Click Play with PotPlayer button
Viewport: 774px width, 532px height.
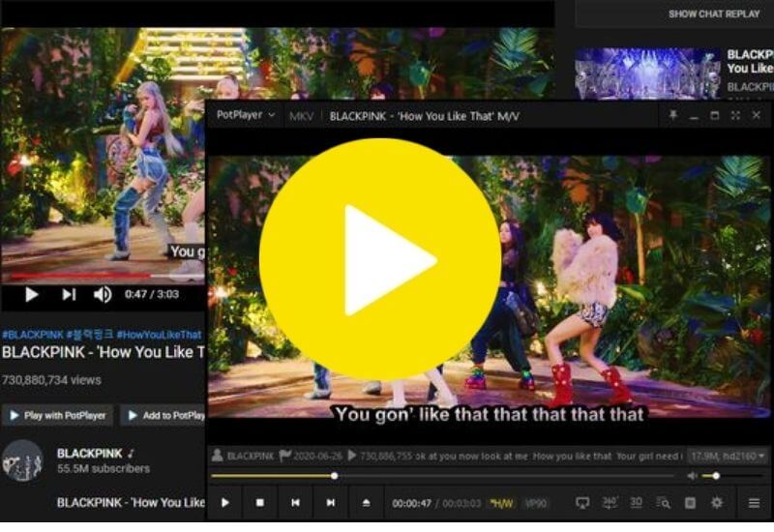(x=57, y=416)
